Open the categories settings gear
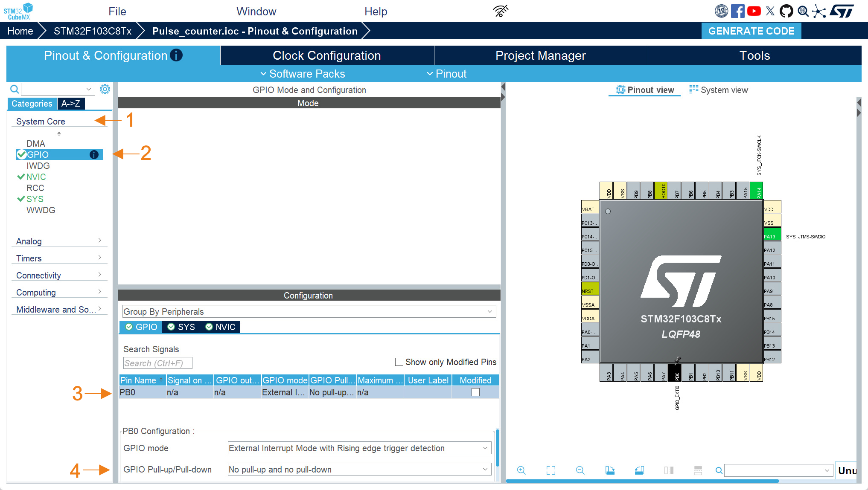Viewport: 868px width, 490px height. (105, 89)
